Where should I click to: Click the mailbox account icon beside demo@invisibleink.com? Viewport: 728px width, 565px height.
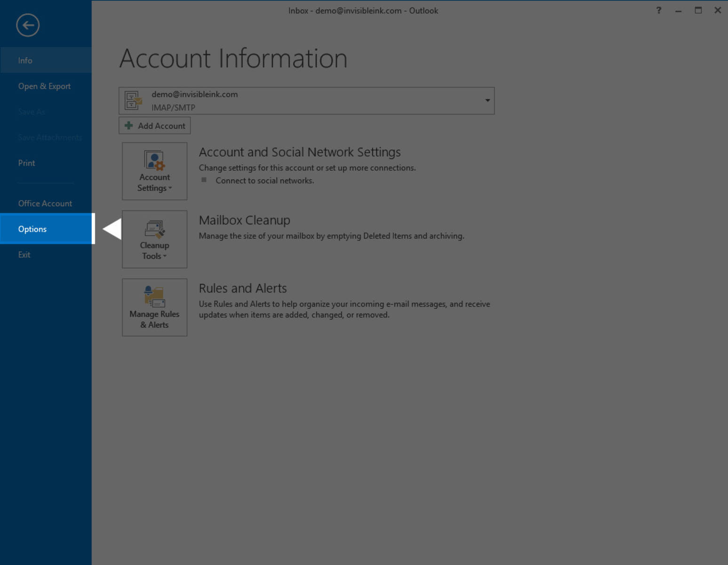coord(133,100)
